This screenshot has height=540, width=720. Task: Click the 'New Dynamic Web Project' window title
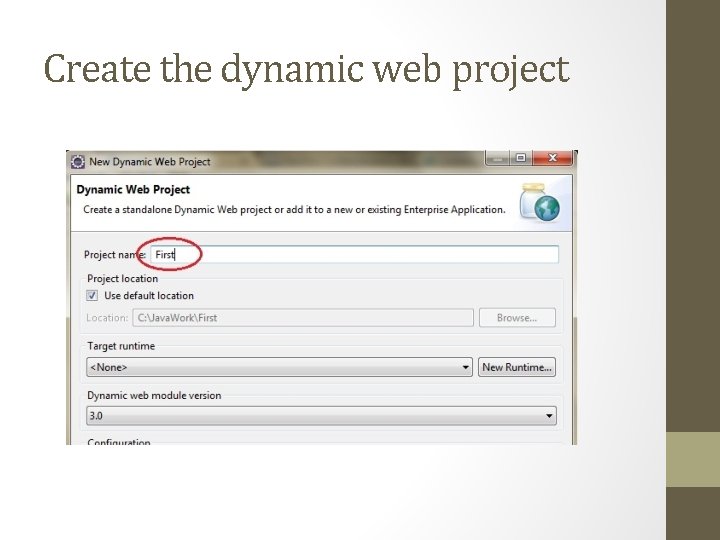point(150,162)
